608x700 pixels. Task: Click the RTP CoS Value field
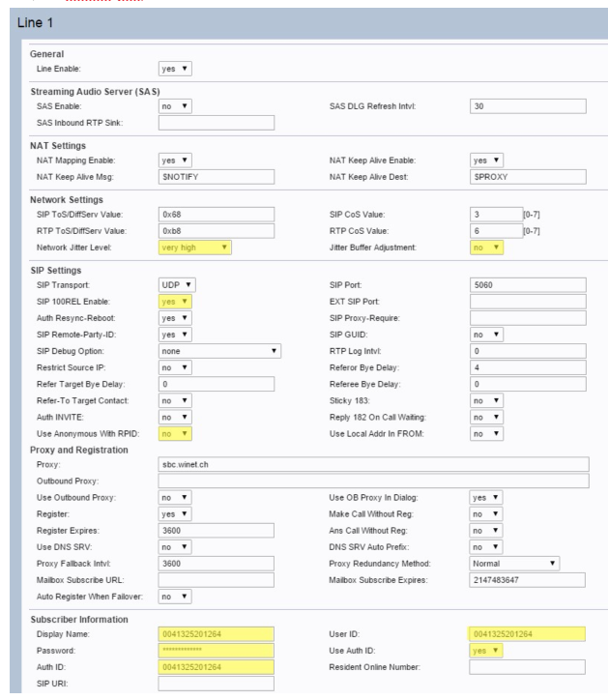point(497,231)
